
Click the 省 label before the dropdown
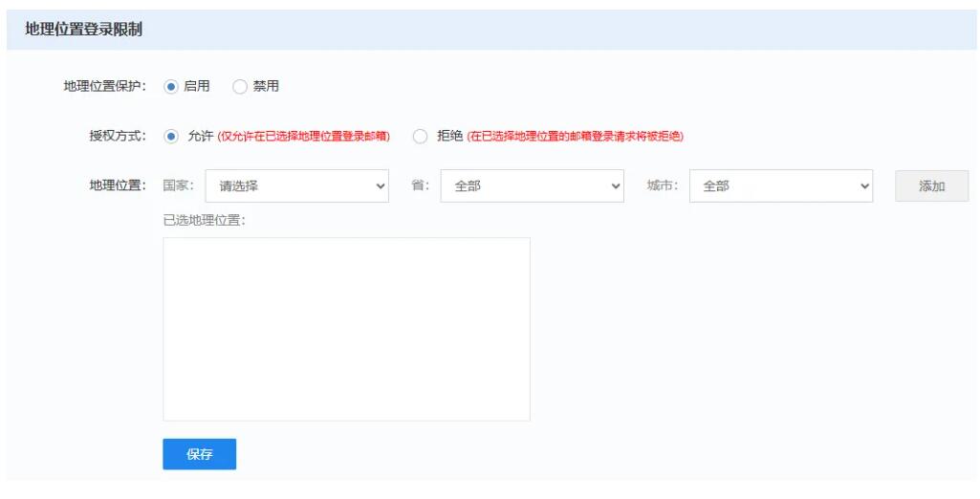420,185
